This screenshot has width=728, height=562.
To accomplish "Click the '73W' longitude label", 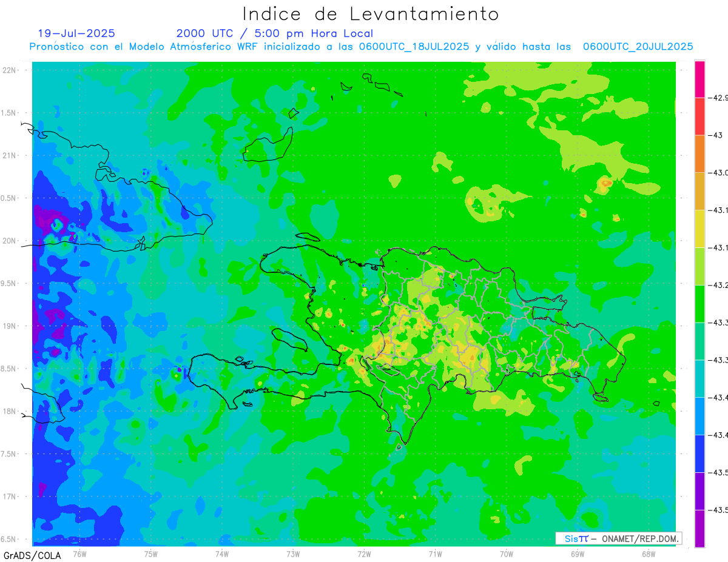I will (x=293, y=554).
